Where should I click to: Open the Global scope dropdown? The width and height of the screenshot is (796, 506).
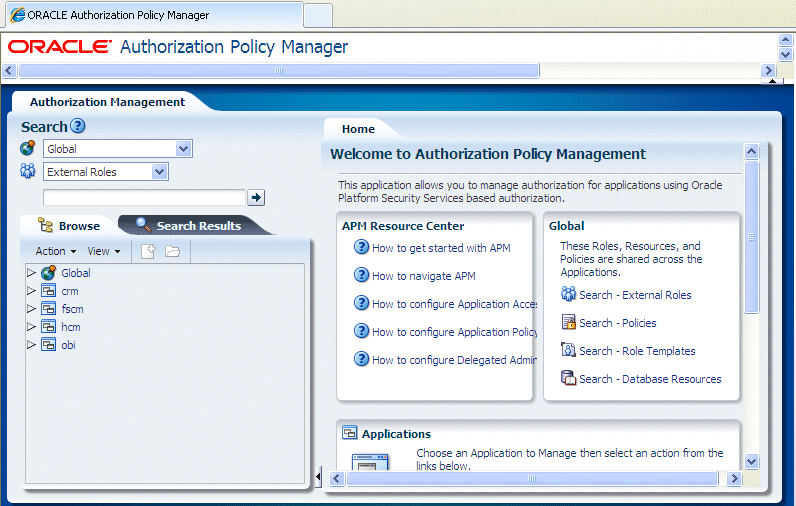coord(183,149)
